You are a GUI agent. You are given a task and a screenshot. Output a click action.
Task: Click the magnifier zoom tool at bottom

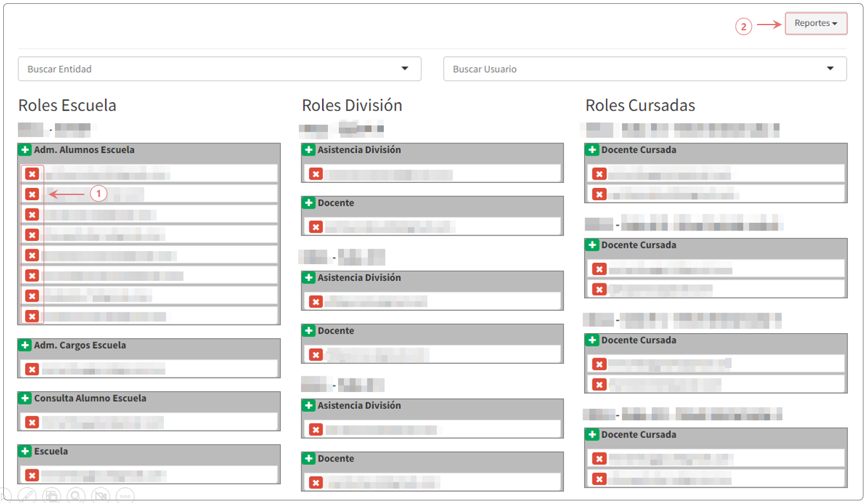click(x=76, y=496)
